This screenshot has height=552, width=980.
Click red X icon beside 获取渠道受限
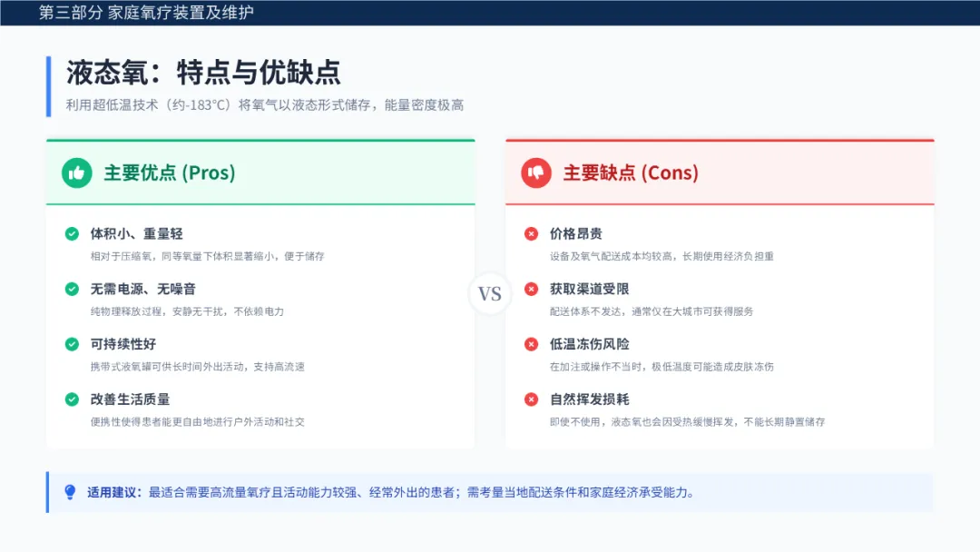click(532, 289)
